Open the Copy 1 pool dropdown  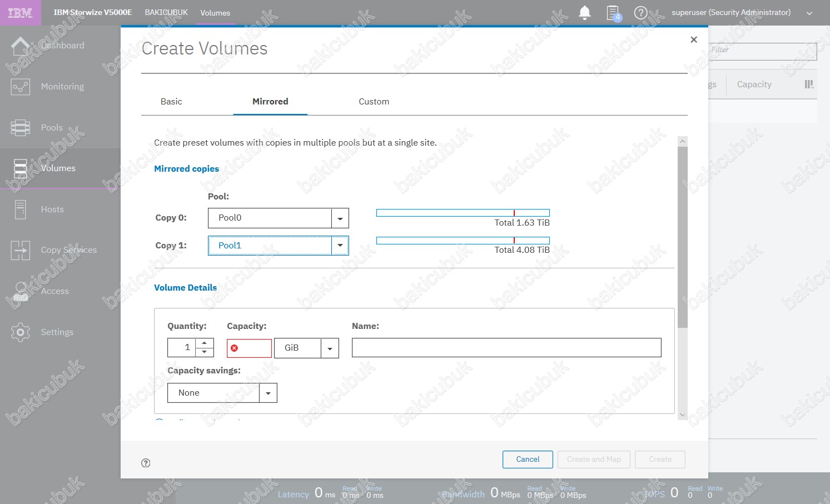tap(340, 246)
